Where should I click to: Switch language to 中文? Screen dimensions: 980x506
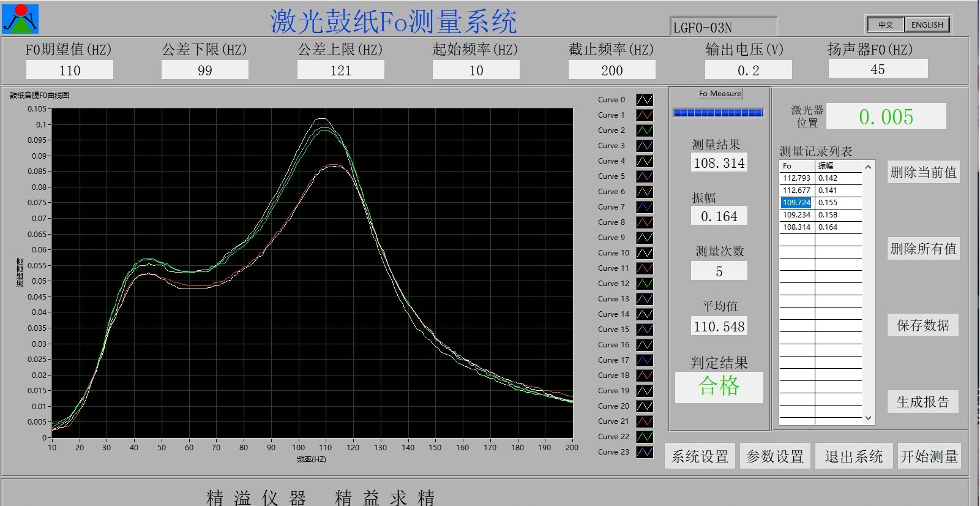(886, 25)
